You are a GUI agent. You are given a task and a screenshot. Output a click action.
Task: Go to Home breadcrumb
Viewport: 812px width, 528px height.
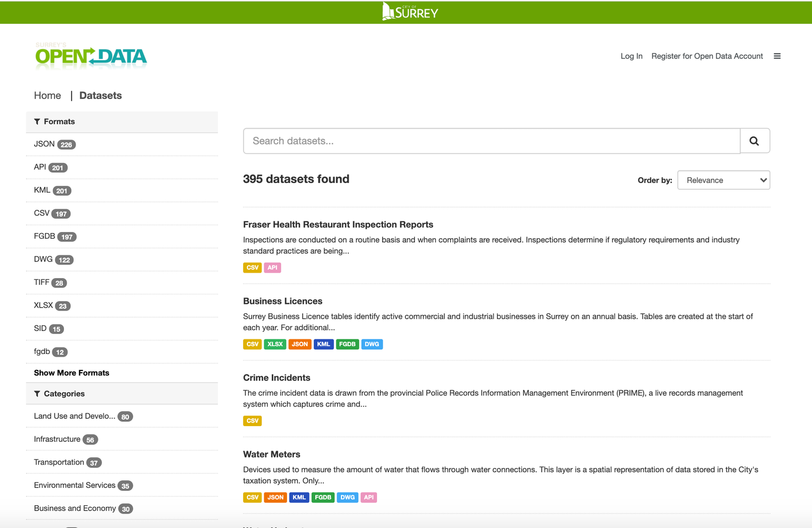click(47, 96)
